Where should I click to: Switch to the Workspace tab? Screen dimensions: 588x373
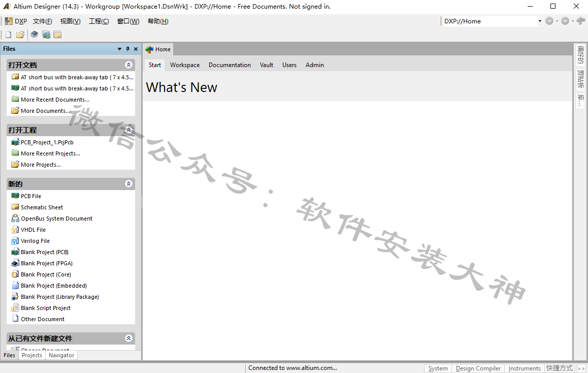pyautogui.click(x=185, y=65)
